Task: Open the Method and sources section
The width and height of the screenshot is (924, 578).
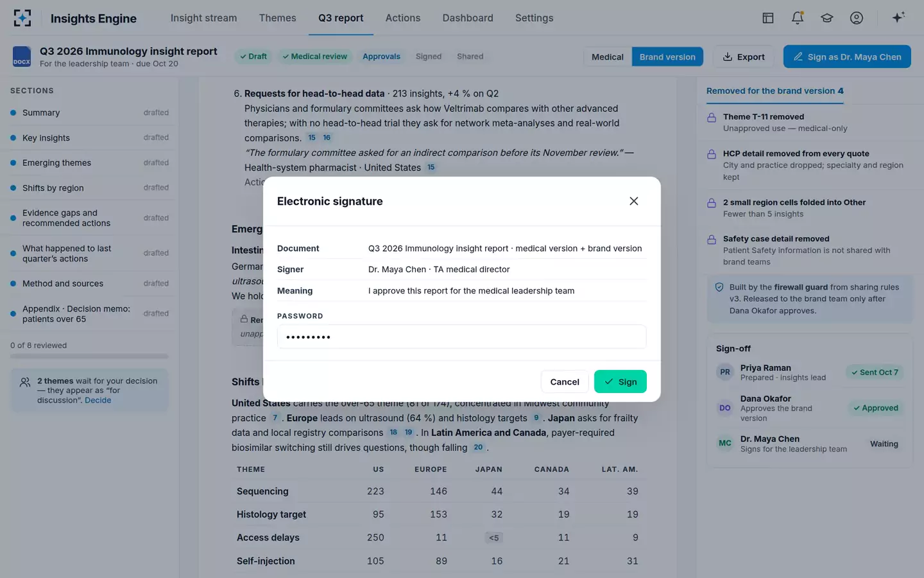Action: tap(89, 283)
